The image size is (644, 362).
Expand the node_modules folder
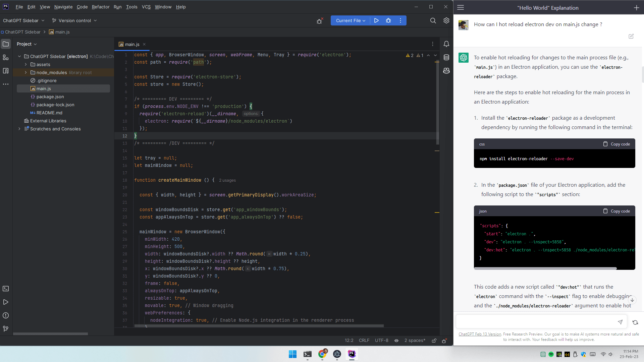(26, 72)
